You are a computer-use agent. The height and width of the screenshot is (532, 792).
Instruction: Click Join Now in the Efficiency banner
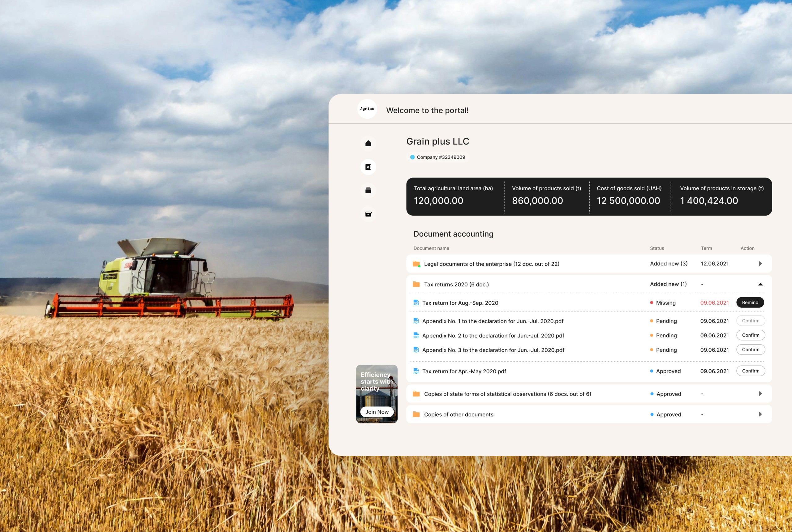click(377, 412)
